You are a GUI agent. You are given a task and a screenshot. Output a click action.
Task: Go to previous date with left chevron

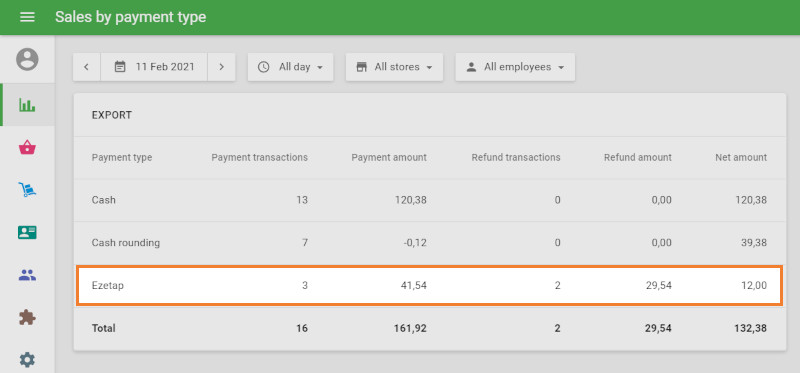[x=87, y=67]
